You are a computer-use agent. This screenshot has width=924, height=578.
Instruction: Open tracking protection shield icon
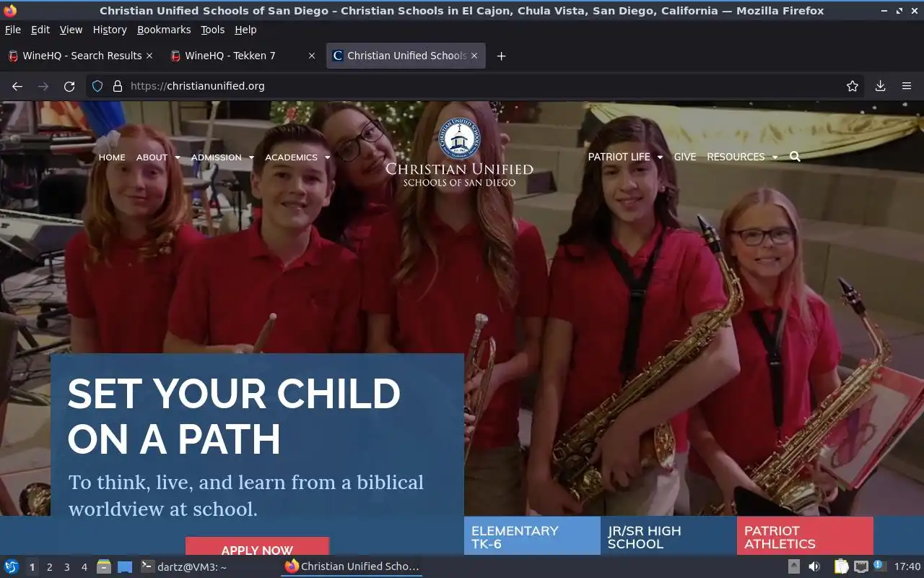[97, 86]
